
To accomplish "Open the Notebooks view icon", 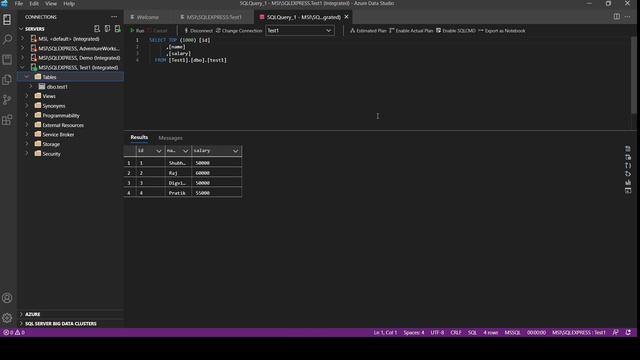I will [x=7, y=60].
